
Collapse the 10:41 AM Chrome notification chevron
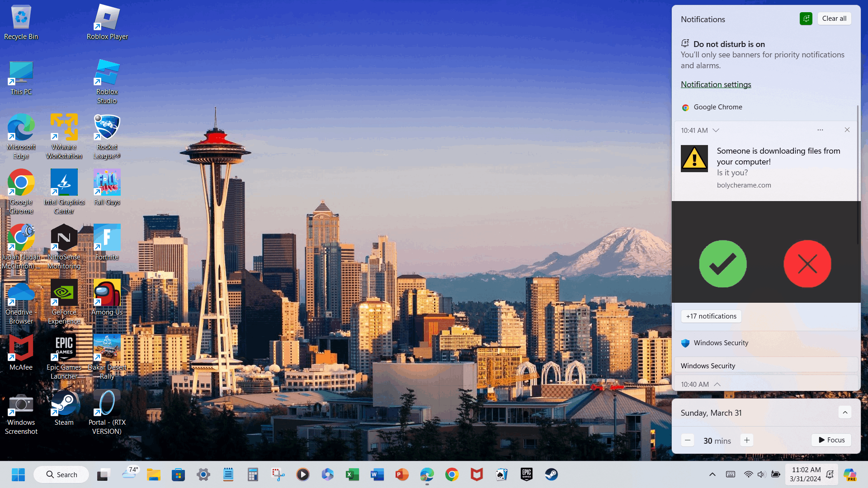(x=716, y=131)
